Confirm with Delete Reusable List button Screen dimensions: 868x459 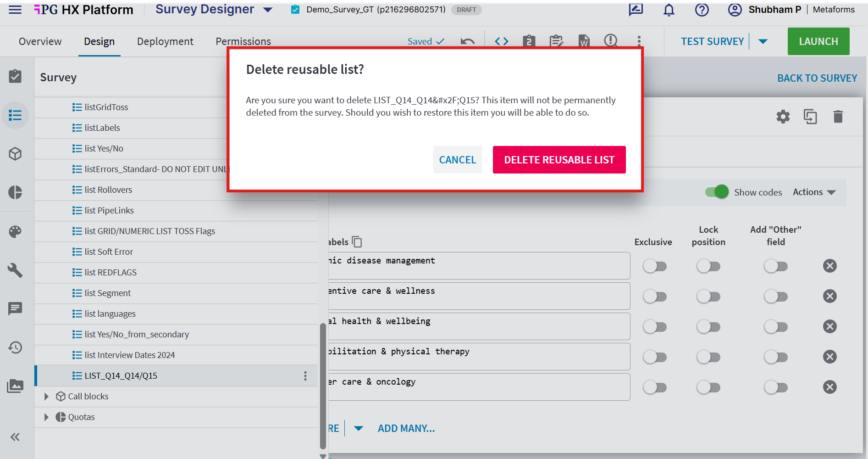point(559,160)
